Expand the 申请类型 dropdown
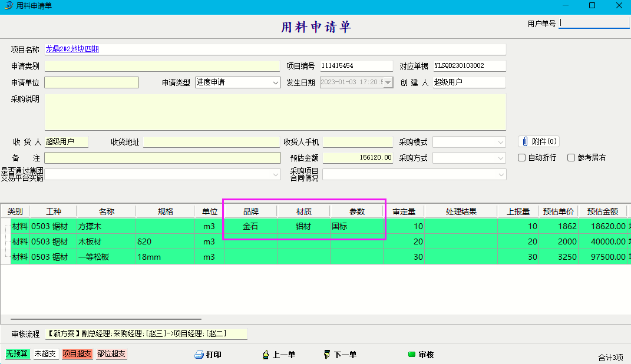 click(x=276, y=83)
